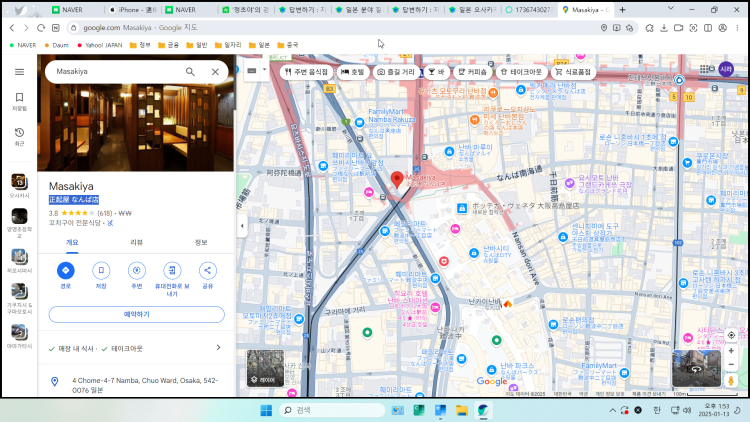Open the Recent history sidebar icon

(19, 137)
